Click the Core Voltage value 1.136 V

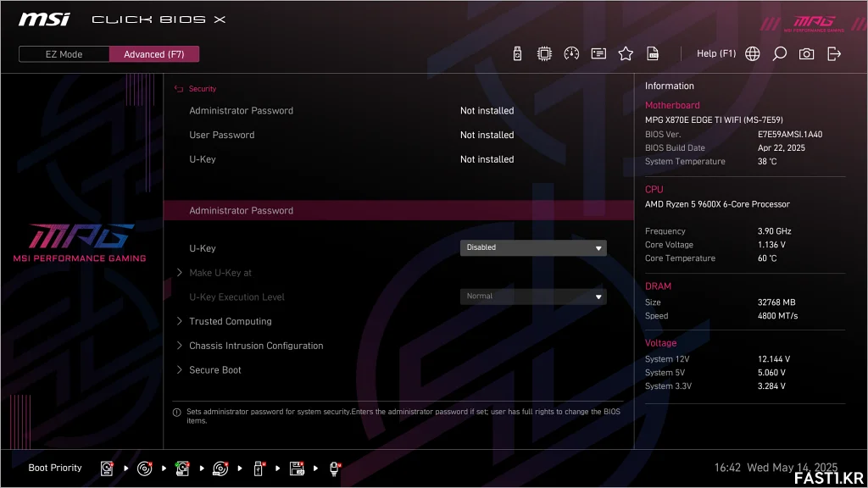771,245
